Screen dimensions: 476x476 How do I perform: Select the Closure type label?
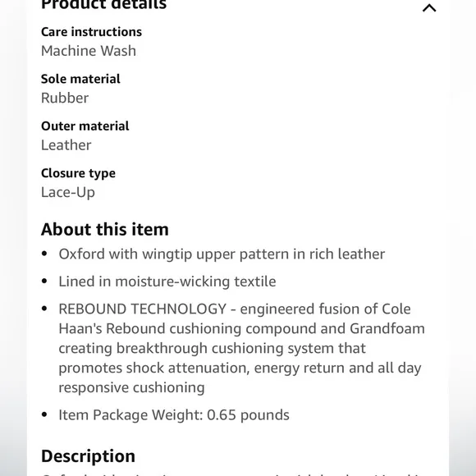[x=78, y=173]
